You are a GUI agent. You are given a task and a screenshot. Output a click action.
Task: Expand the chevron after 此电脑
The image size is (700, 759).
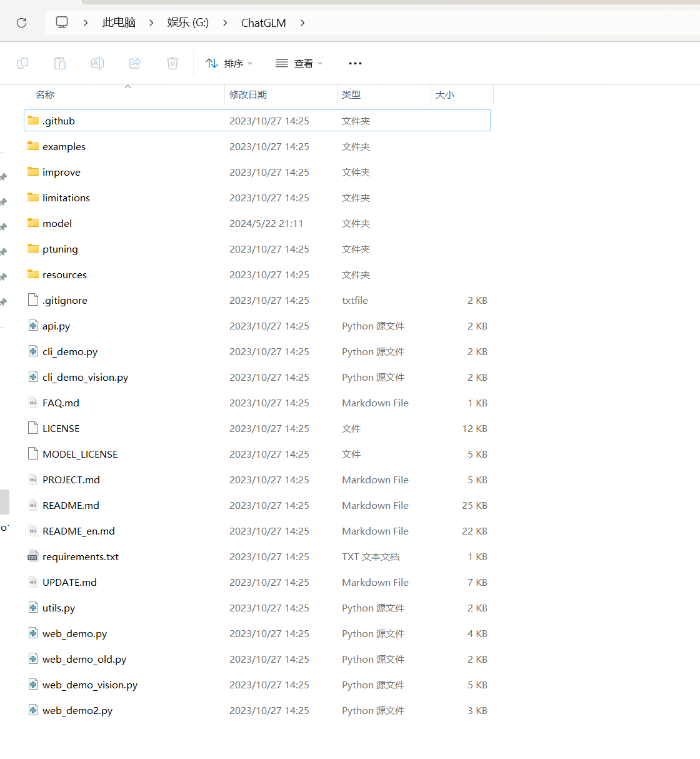tap(151, 23)
